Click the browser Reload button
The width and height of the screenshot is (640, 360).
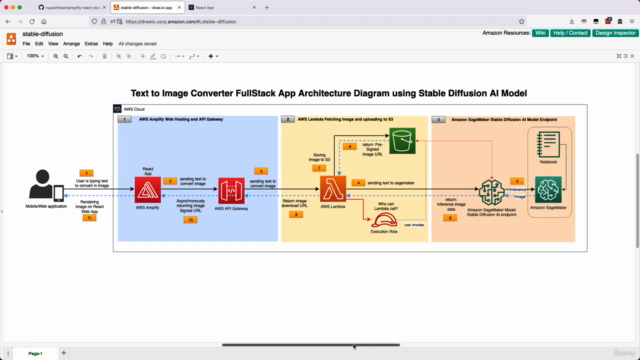coord(32,22)
